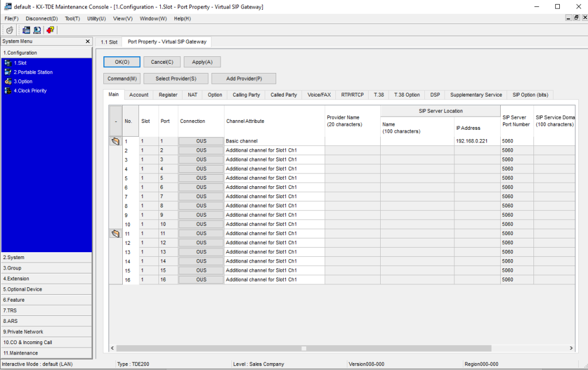This screenshot has height=370, width=588.
Task: Toggle the OUS connection button for port 16
Action: click(201, 280)
